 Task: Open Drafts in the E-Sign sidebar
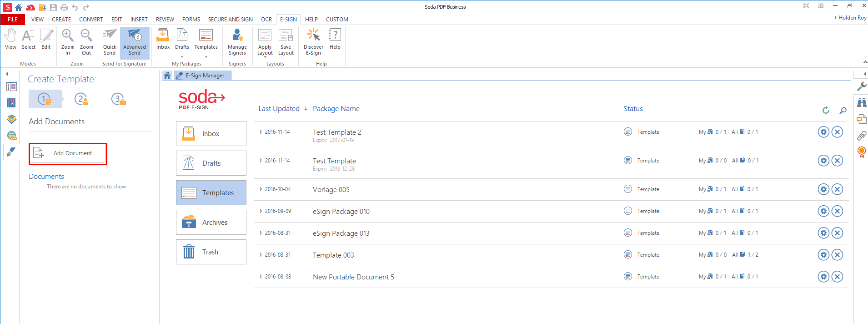[x=211, y=163]
